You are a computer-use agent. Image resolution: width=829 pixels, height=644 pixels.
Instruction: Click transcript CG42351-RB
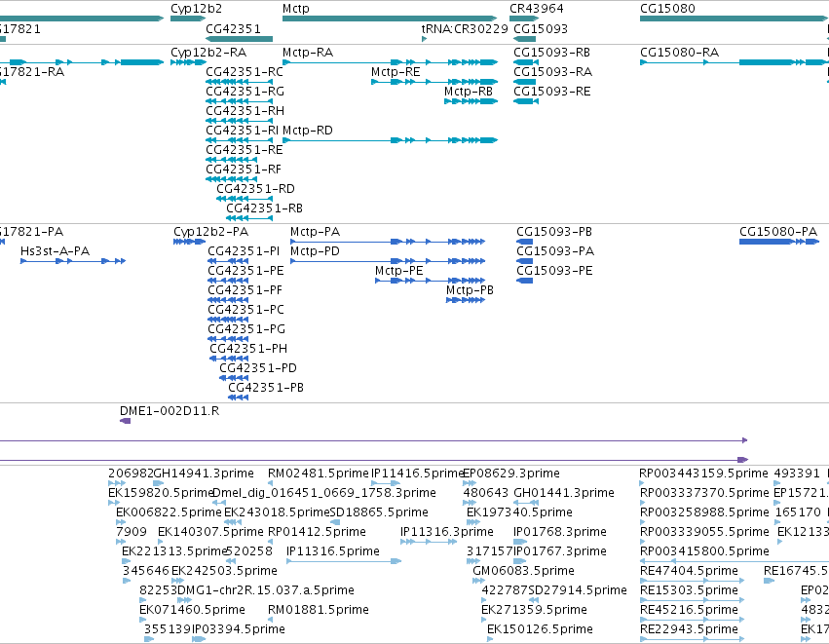(x=264, y=208)
